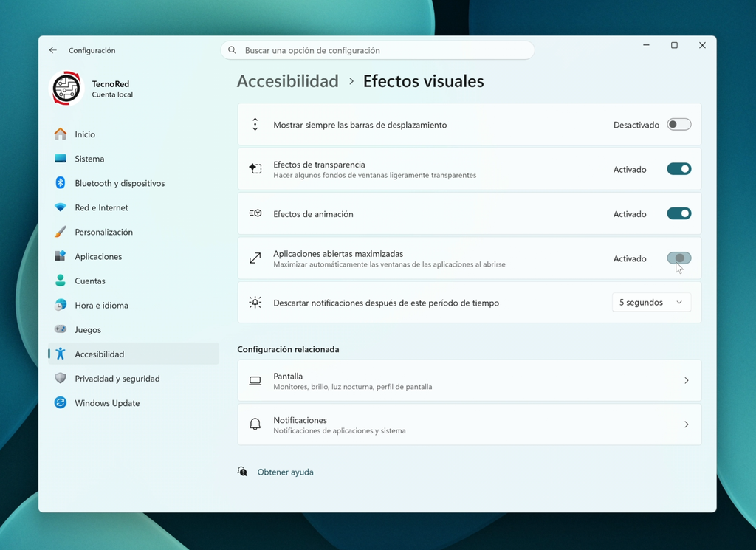Viewport: 756px width, 550px height.
Task: Click the animation effects icon
Action: coord(255,213)
